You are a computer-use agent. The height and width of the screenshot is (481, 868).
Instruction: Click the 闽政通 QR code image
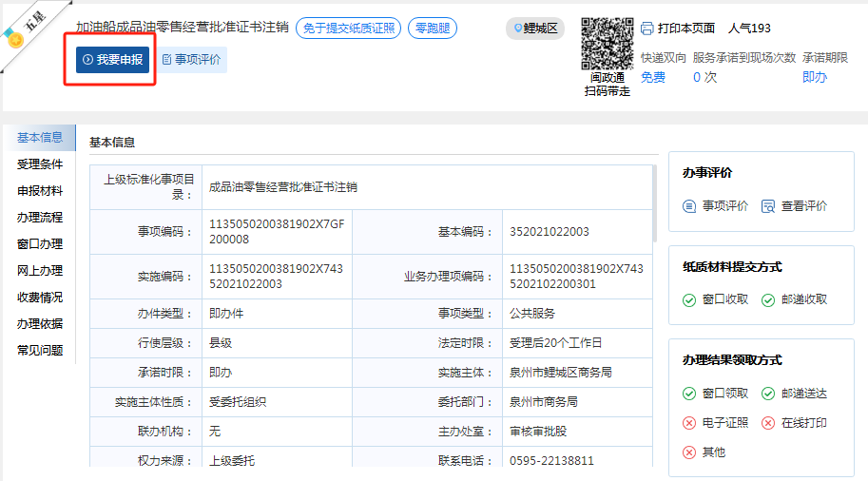(607, 44)
